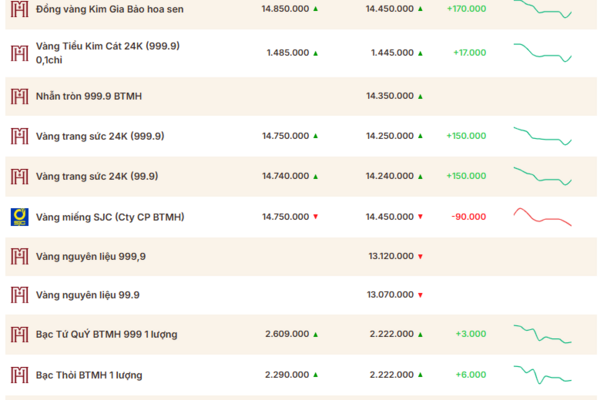
Task: Click the +170.000 change value
Action: tap(466, 9)
